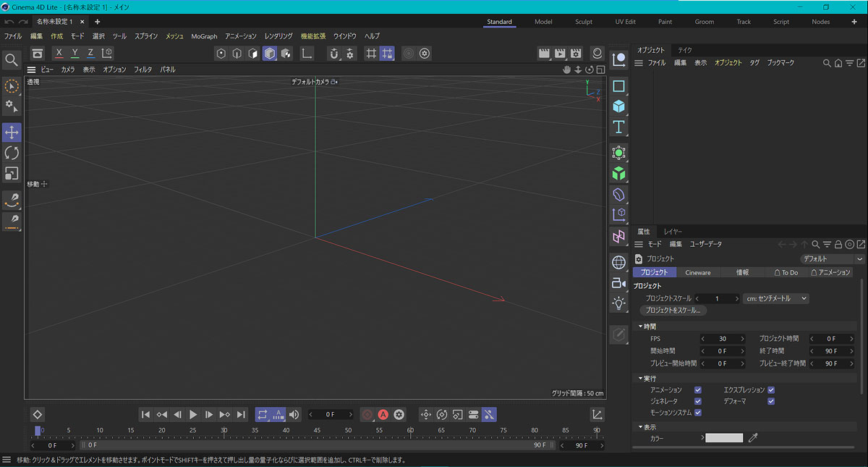The image size is (868, 467).
Task: Select the Scale tool
Action: tap(12, 173)
